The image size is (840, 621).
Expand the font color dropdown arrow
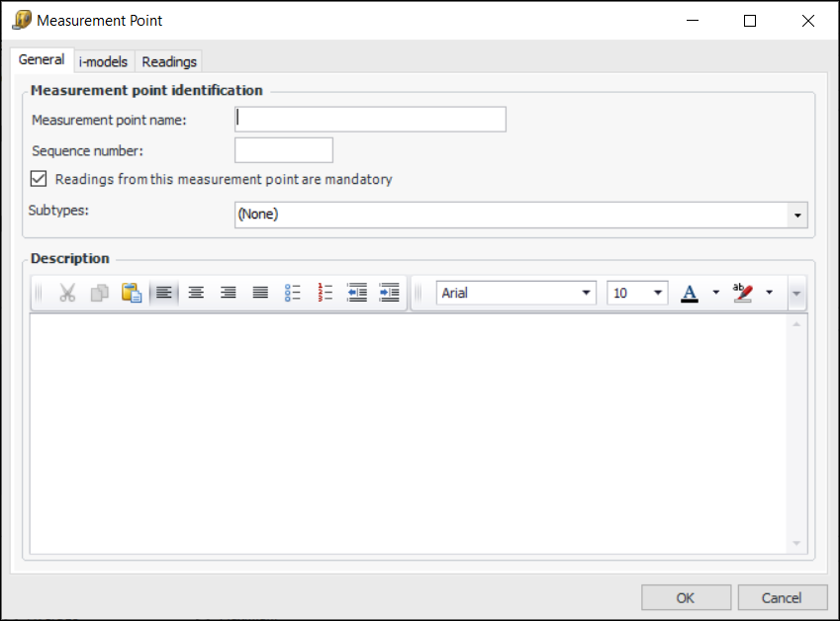pyautogui.click(x=715, y=293)
